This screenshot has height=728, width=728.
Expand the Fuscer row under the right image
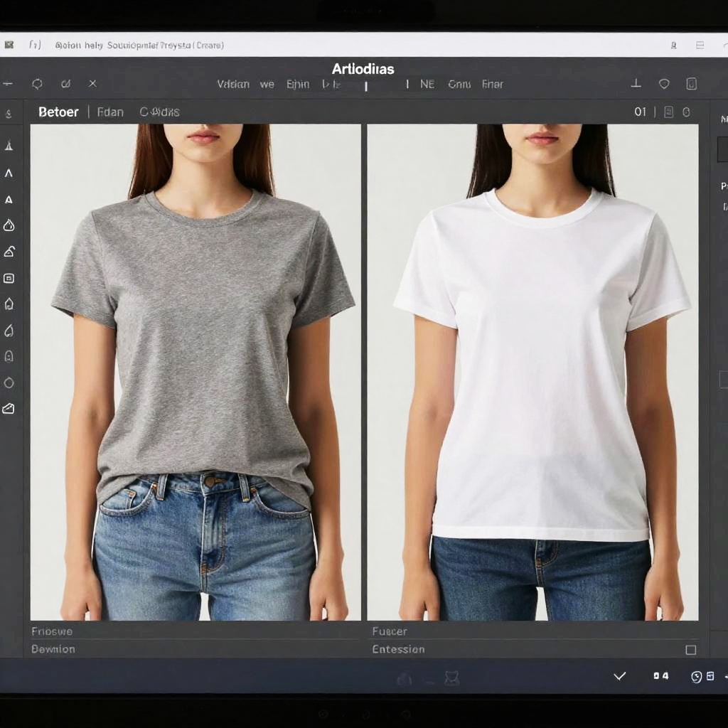[x=390, y=631]
